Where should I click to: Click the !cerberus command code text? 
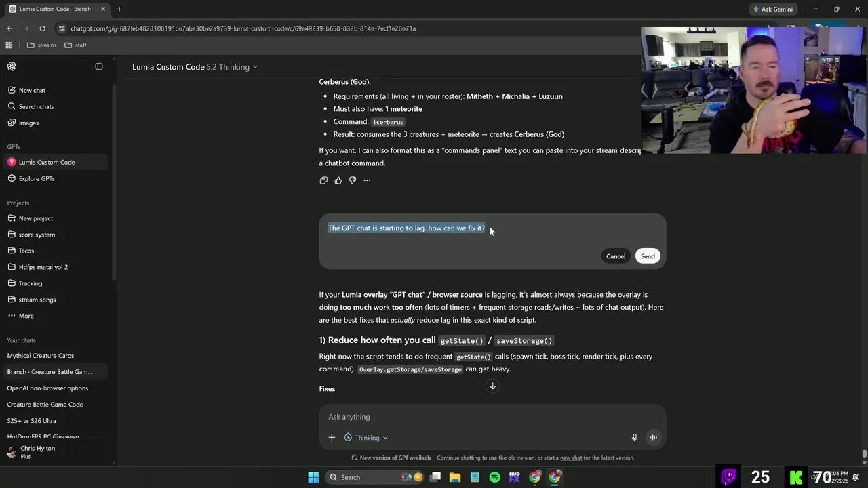(388, 122)
